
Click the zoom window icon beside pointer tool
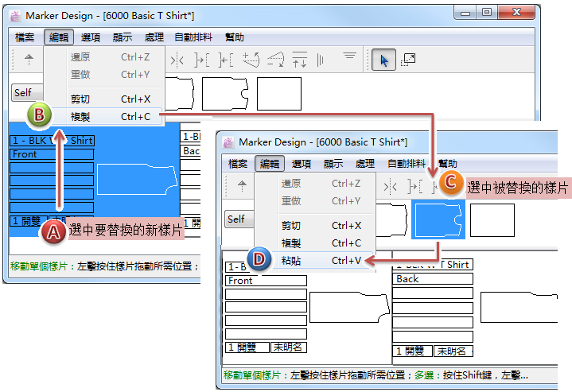click(409, 60)
